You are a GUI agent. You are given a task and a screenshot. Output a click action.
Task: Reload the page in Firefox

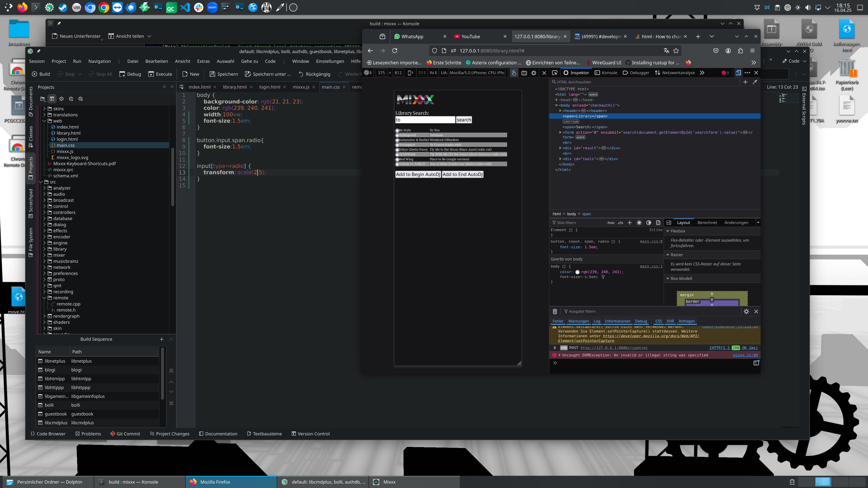[x=395, y=51]
